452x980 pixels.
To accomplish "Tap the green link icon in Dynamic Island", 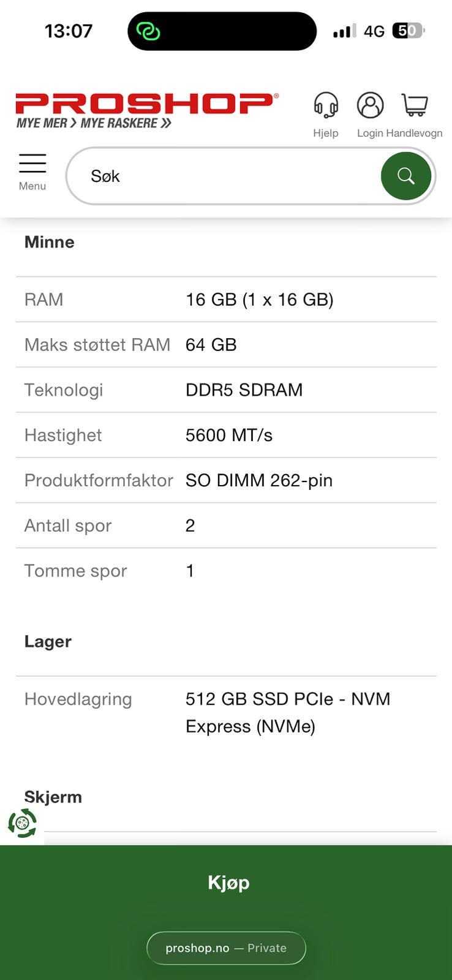I will (x=148, y=31).
